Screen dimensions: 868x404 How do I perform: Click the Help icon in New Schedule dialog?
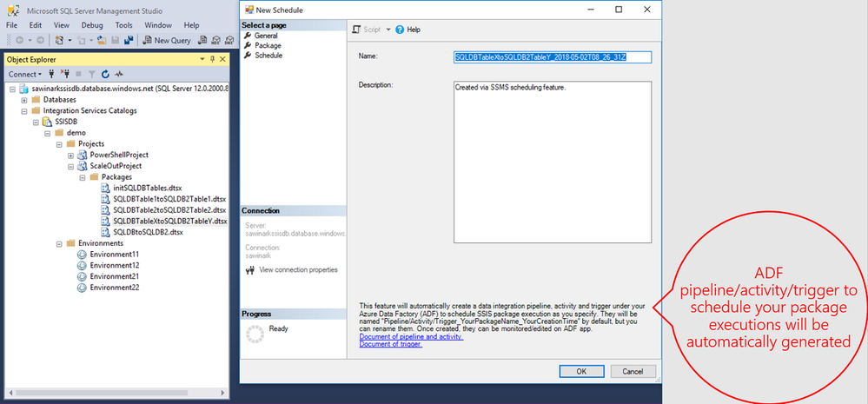pos(400,30)
